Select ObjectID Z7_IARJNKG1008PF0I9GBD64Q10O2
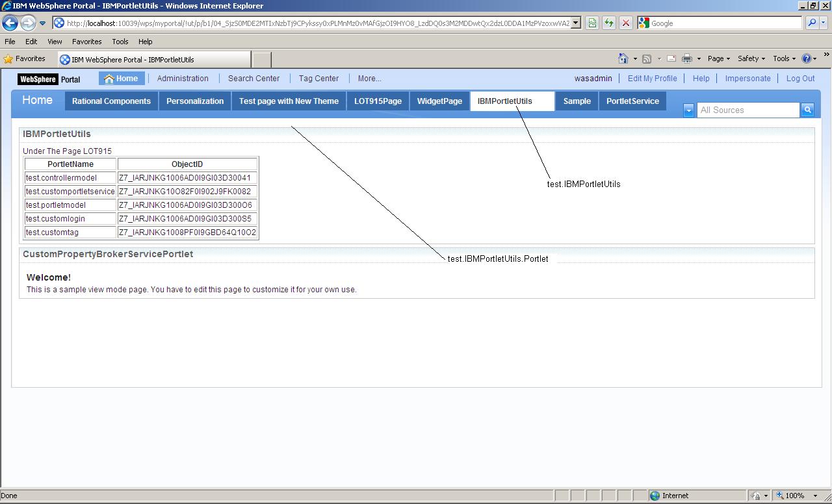 tap(187, 233)
